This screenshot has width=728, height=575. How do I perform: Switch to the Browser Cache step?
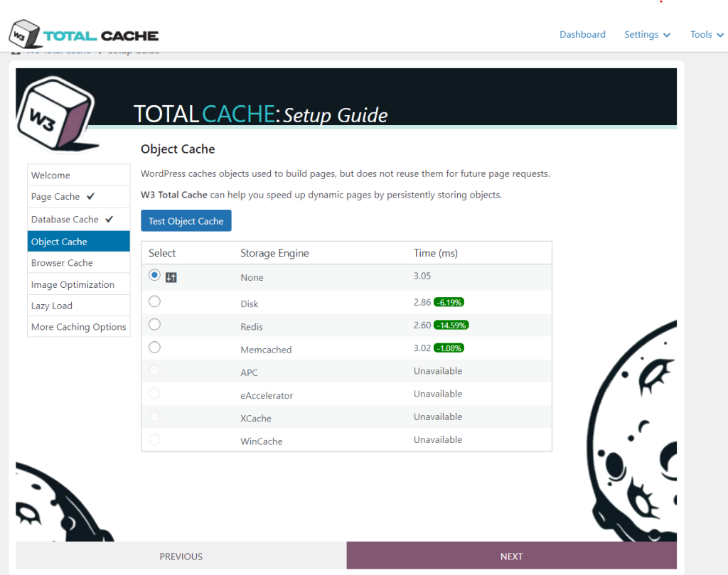point(63,262)
